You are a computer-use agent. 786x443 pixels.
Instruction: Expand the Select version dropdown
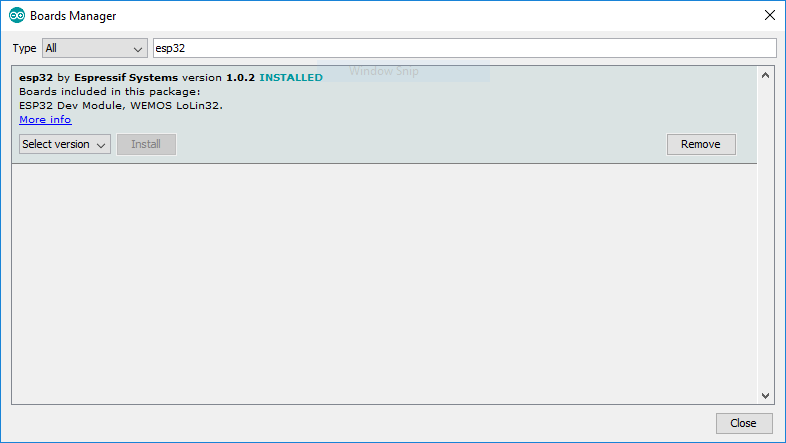pos(65,144)
